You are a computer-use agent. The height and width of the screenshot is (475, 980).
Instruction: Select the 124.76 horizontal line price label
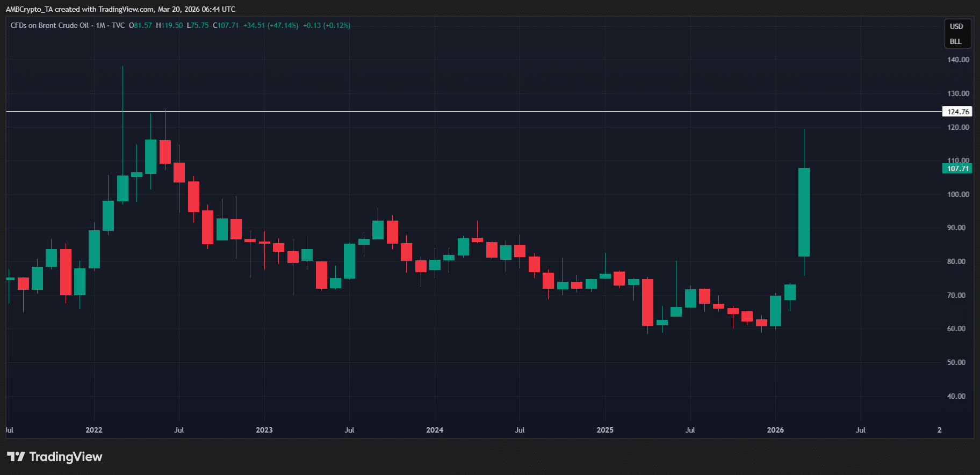[x=957, y=112]
